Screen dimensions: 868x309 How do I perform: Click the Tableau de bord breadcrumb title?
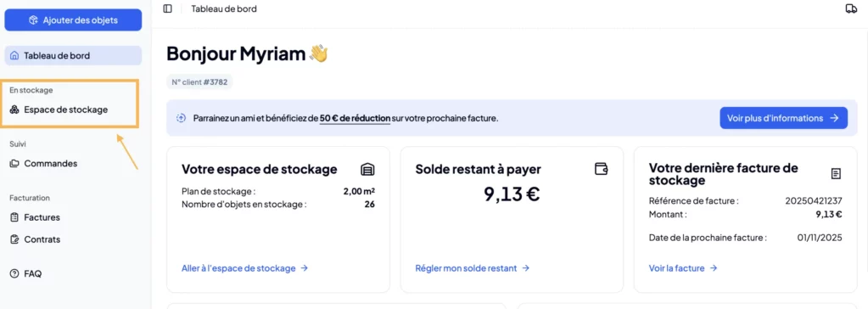click(x=224, y=8)
